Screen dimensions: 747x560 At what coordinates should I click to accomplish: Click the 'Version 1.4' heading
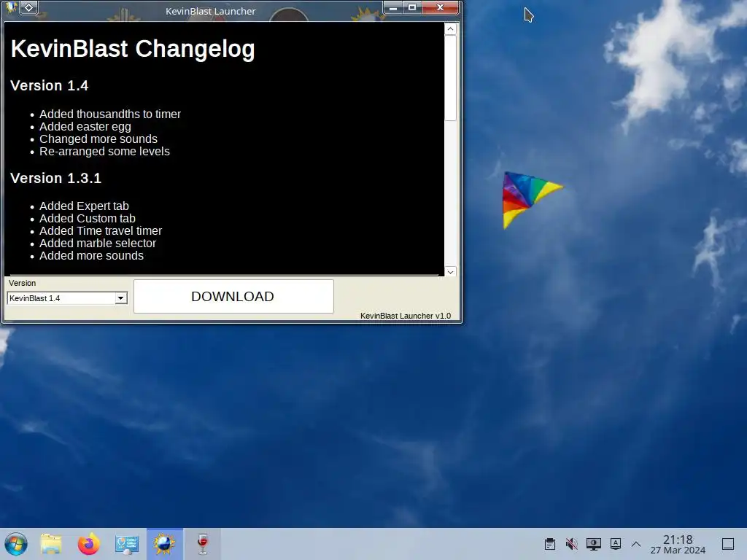(50, 86)
